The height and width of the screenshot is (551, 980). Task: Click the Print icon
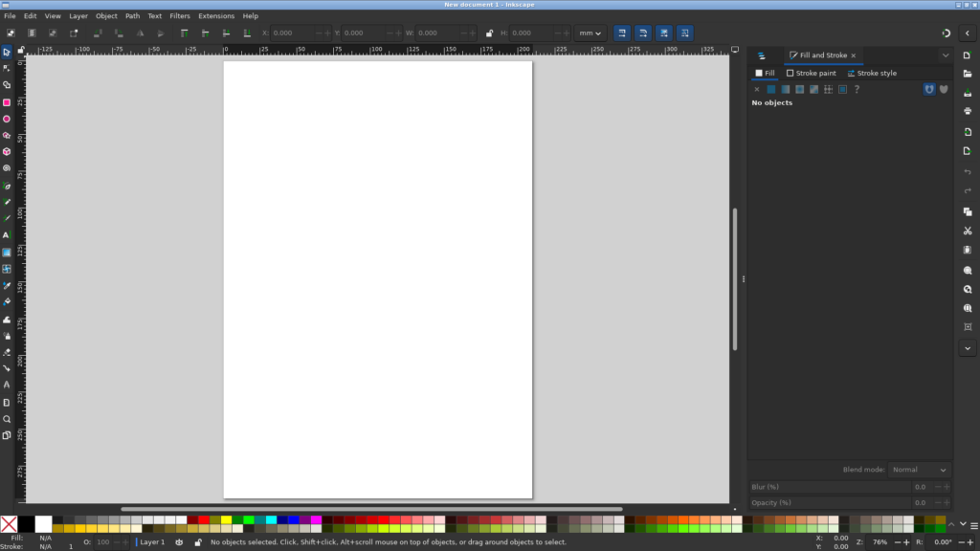968,111
